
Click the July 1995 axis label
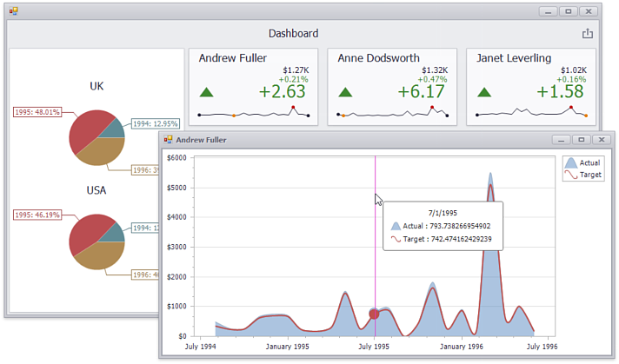pos(374,347)
